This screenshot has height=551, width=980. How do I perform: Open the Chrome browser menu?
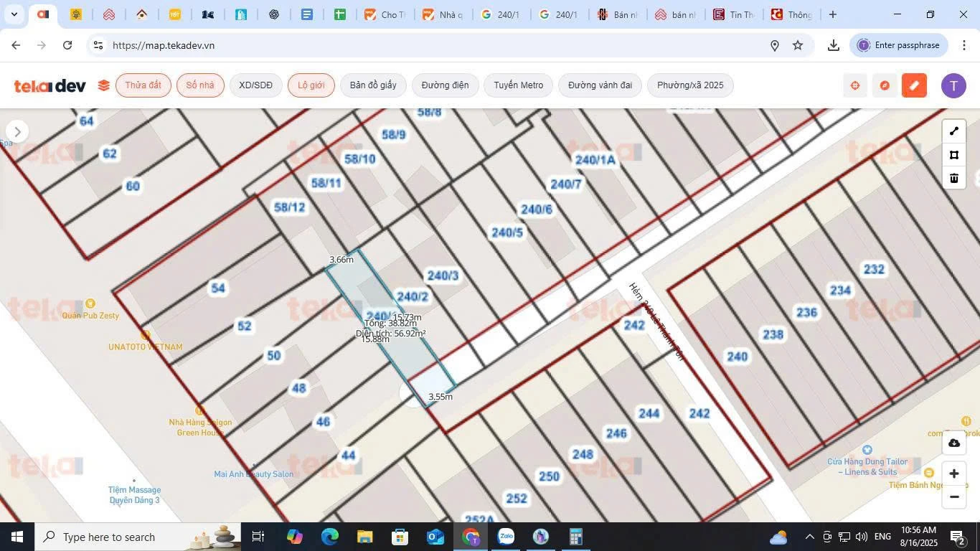[966, 44]
